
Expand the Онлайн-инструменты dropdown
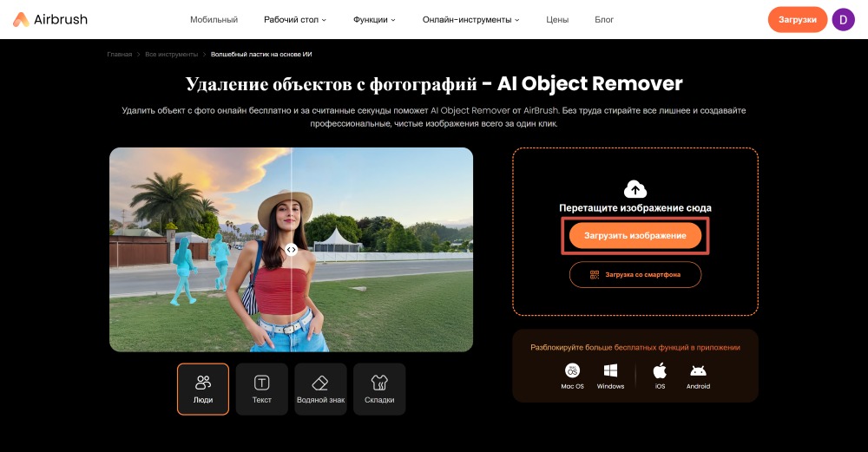tap(470, 19)
